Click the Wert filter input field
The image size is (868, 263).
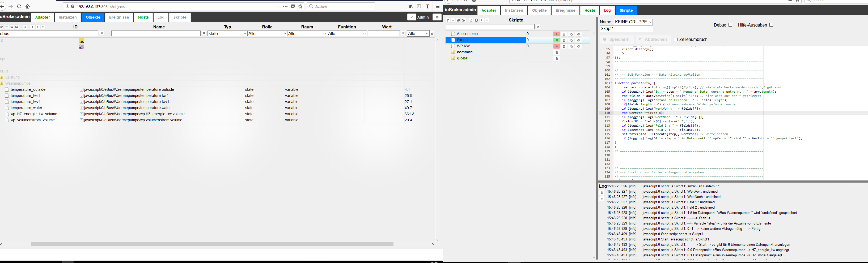[x=384, y=33]
